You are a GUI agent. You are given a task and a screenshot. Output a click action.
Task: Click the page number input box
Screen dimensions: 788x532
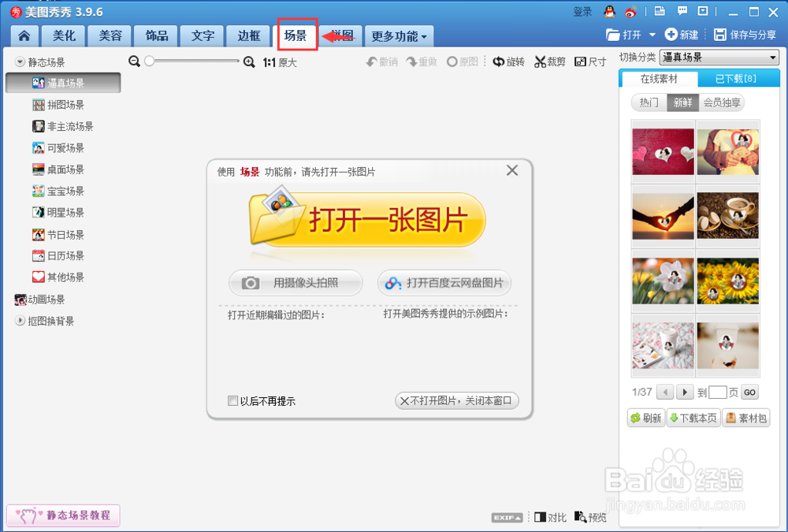point(718,392)
